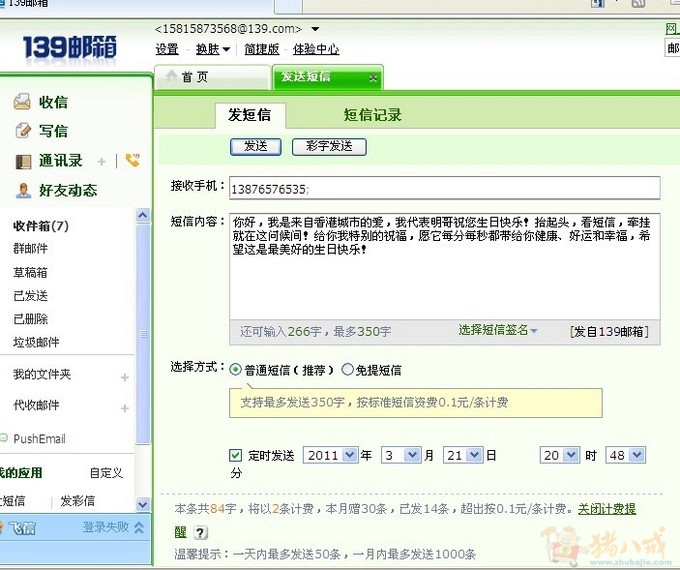
Task: Select the 发送短信 tab
Action: tap(327, 77)
